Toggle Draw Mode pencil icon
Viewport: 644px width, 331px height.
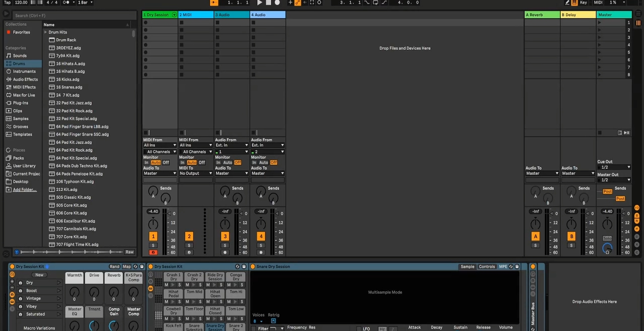tap(567, 3)
